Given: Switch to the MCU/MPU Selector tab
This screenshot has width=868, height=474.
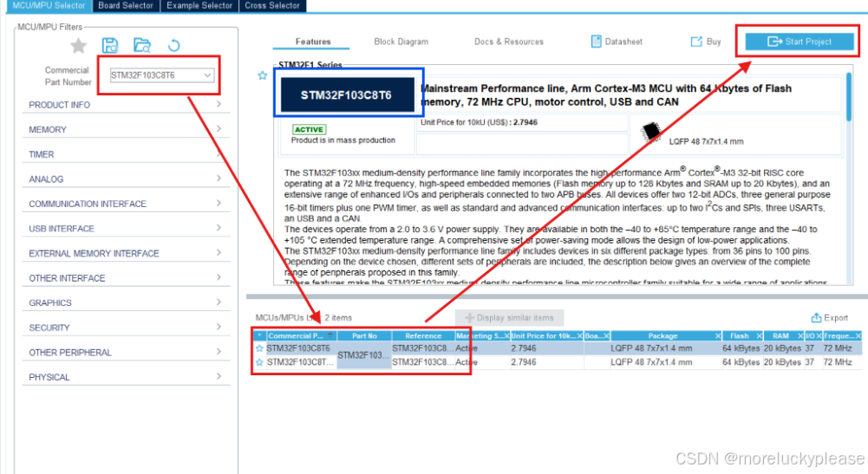Looking at the screenshot, I should pyautogui.click(x=49, y=5).
